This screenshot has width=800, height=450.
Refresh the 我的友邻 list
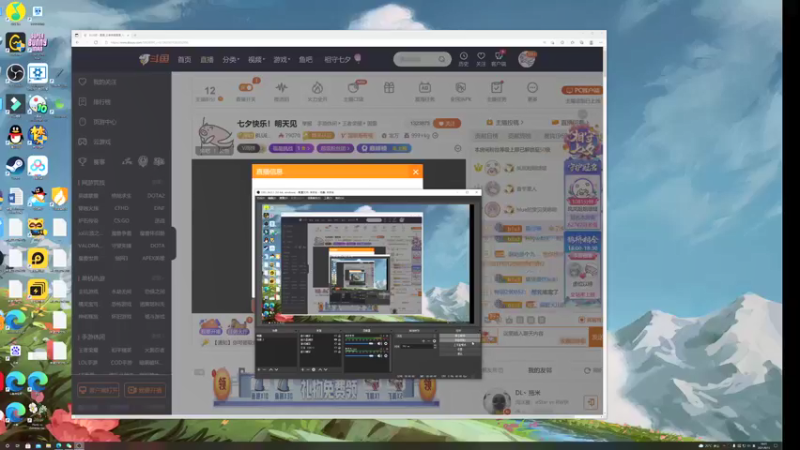pyautogui.click(x=587, y=370)
